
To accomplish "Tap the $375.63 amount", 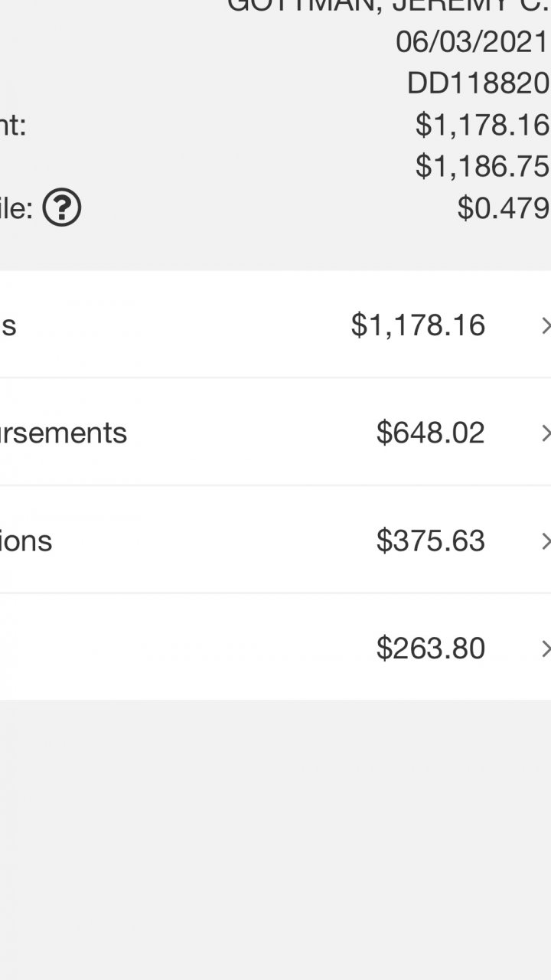I will point(430,541).
